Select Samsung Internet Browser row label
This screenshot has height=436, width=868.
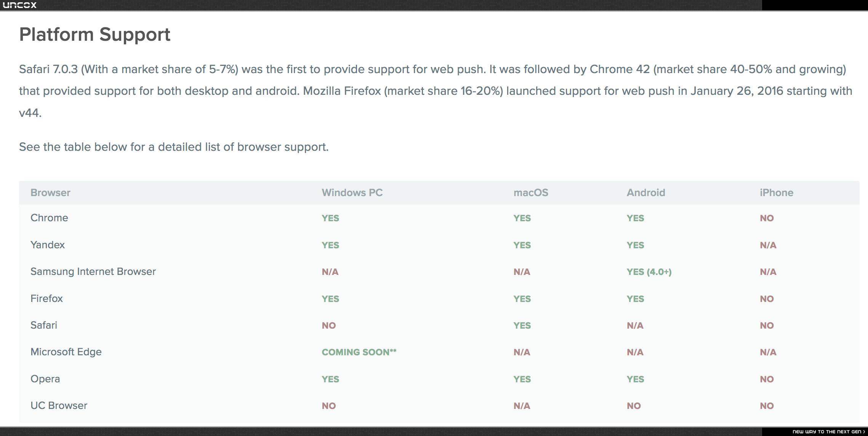coord(93,272)
